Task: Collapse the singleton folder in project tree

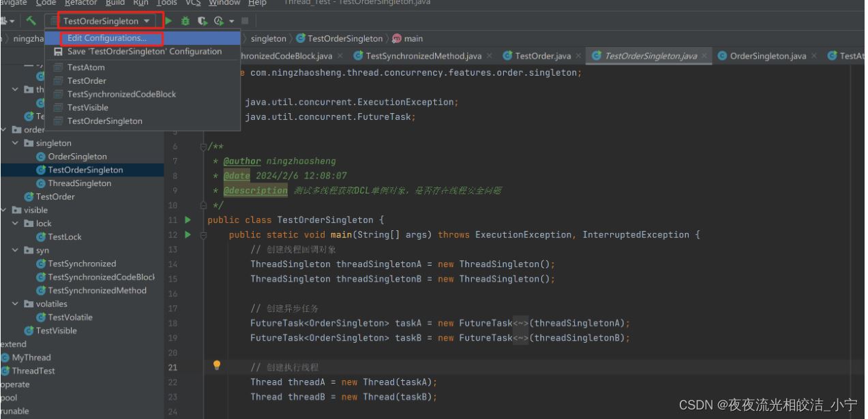Action: [x=16, y=143]
